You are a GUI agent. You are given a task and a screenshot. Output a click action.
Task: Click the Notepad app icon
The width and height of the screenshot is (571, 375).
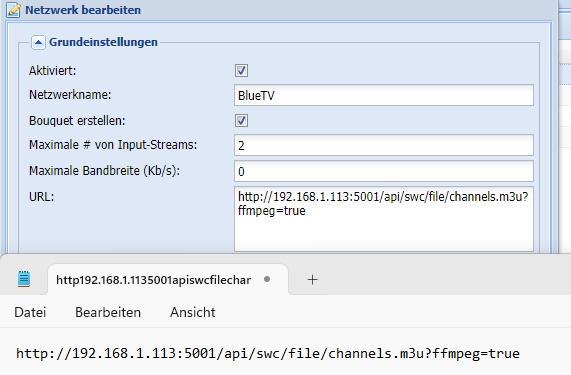24,279
